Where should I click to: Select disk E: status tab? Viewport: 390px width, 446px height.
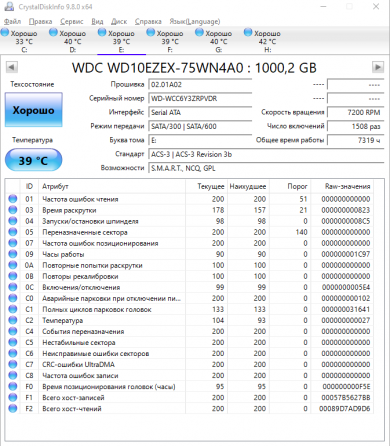121,41
